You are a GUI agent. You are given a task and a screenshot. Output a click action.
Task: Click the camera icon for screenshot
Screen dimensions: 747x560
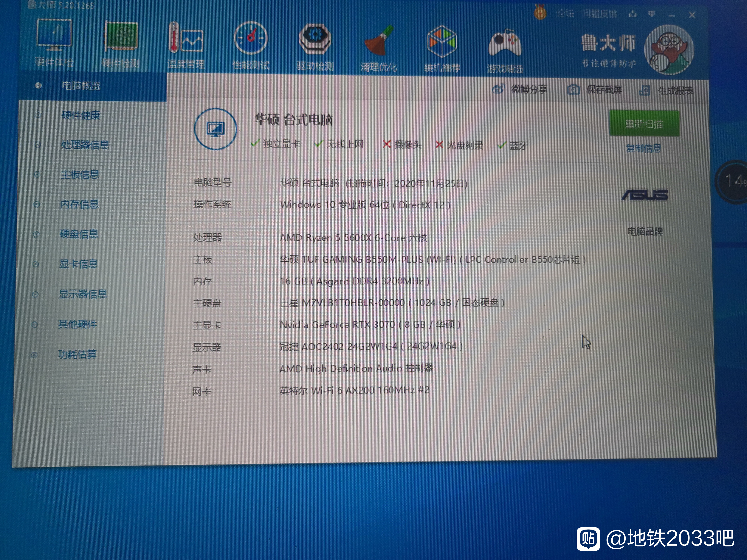coord(574,90)
